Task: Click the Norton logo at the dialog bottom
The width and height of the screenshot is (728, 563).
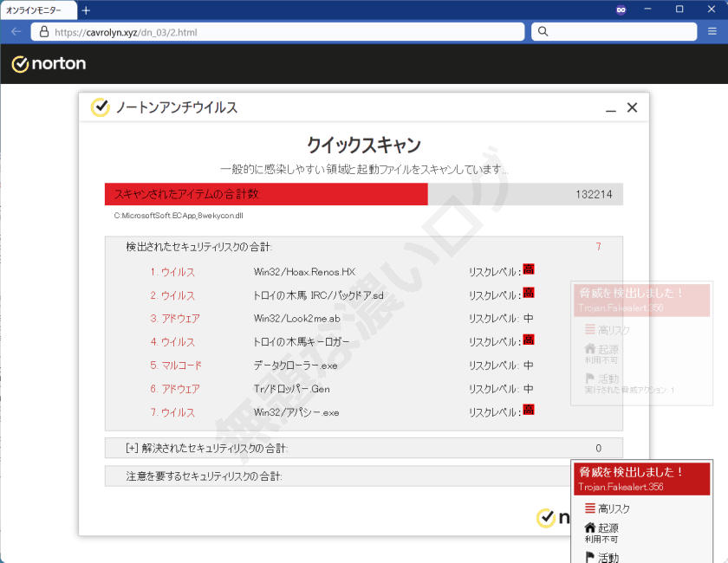Action: click(553, 518)
